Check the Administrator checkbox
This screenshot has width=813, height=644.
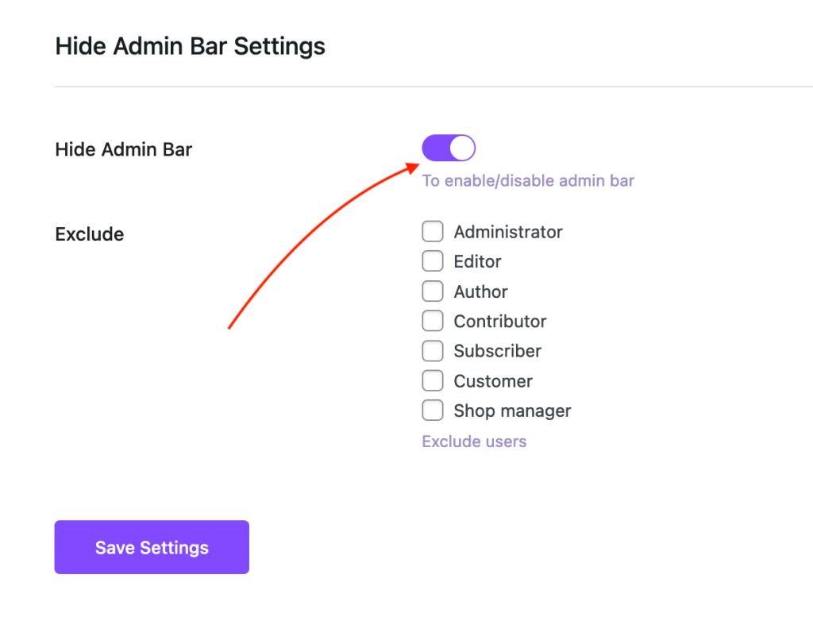coord(433,232)
